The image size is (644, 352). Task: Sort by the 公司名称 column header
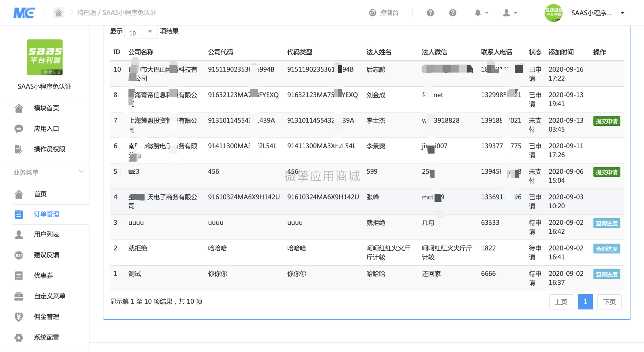click(141, 52)
